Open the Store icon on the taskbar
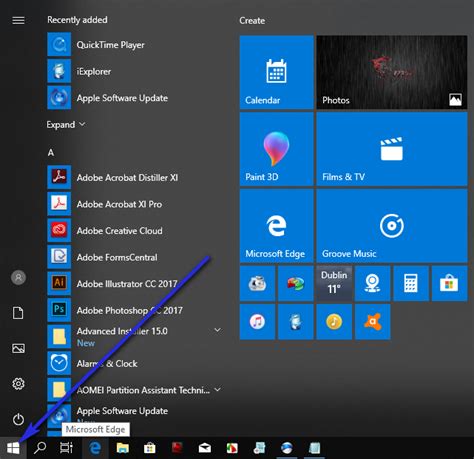This screenshot has width=474, height=459. point(150,448)
